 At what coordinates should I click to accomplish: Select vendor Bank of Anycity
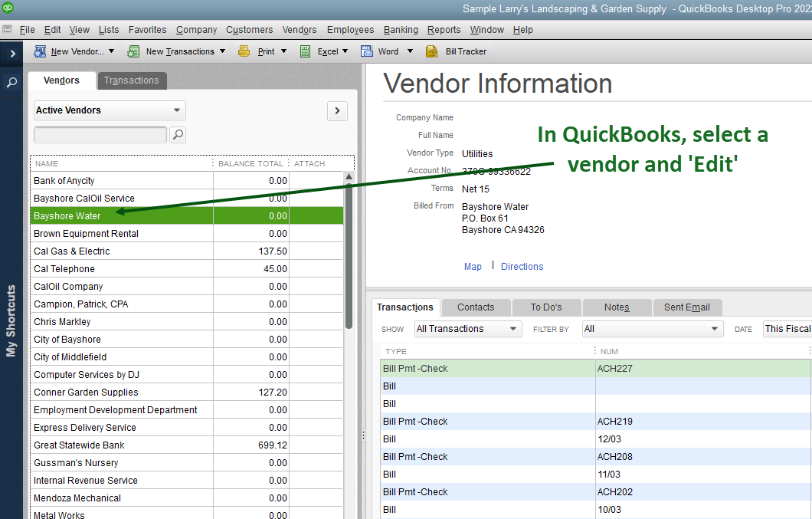click(x=186, y=180)
